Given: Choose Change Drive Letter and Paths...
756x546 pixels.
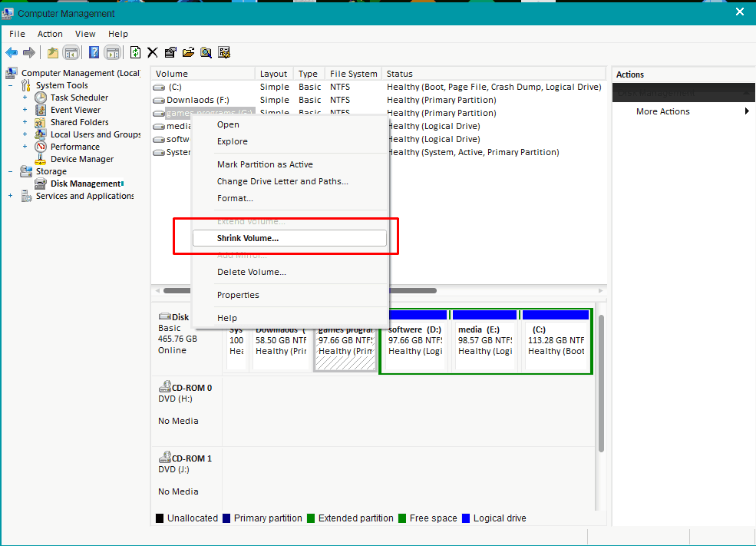Looking at the screenshot, I should [x=289, y=181].
